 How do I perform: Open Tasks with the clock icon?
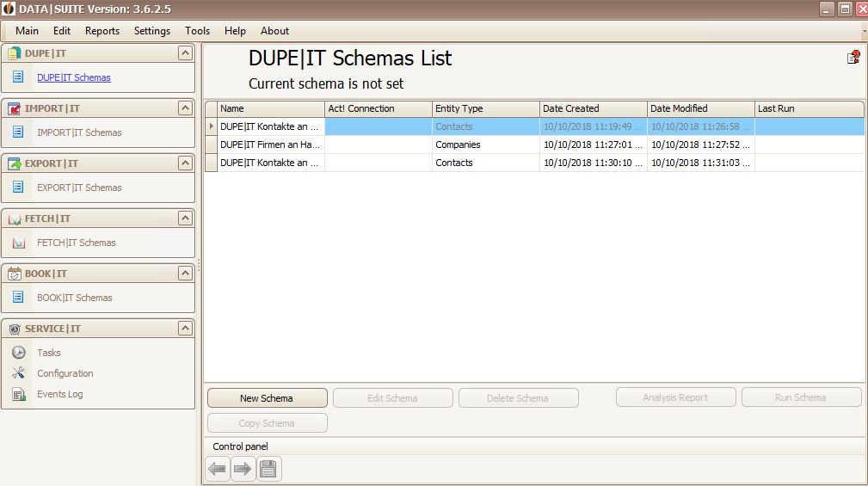coord(19,352)
